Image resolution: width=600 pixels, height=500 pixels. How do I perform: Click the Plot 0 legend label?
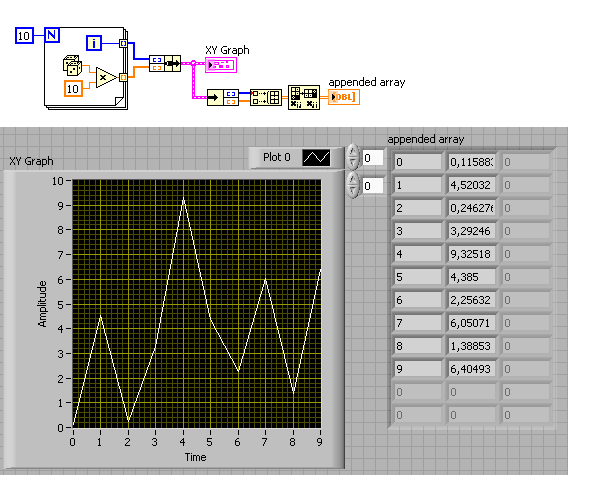[x=277, y=157]
